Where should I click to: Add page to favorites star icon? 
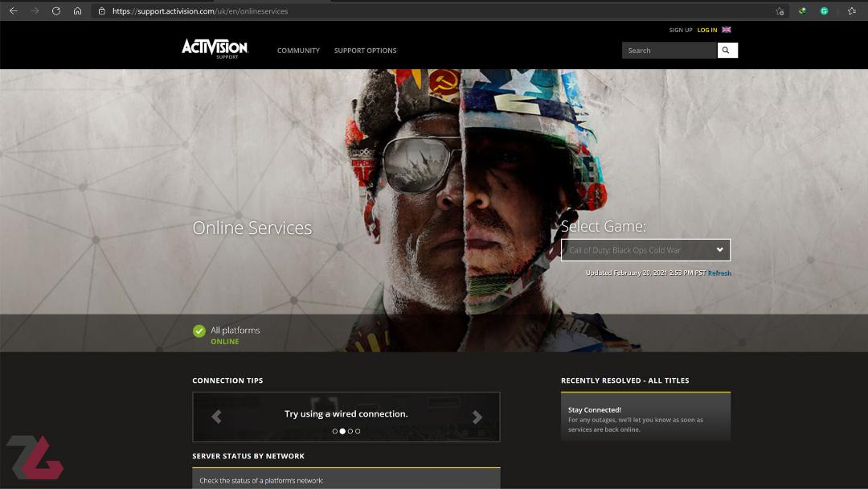pyautogui.click(x=780, y=11)
